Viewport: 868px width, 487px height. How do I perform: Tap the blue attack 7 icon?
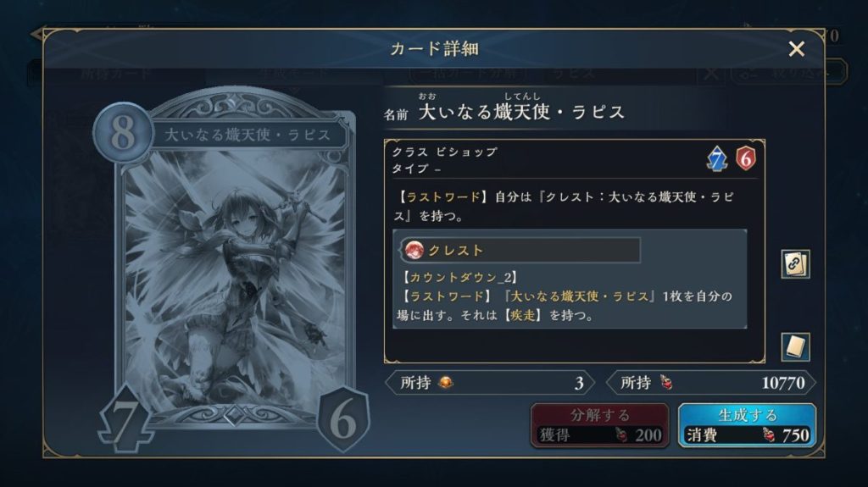point(717,159)
